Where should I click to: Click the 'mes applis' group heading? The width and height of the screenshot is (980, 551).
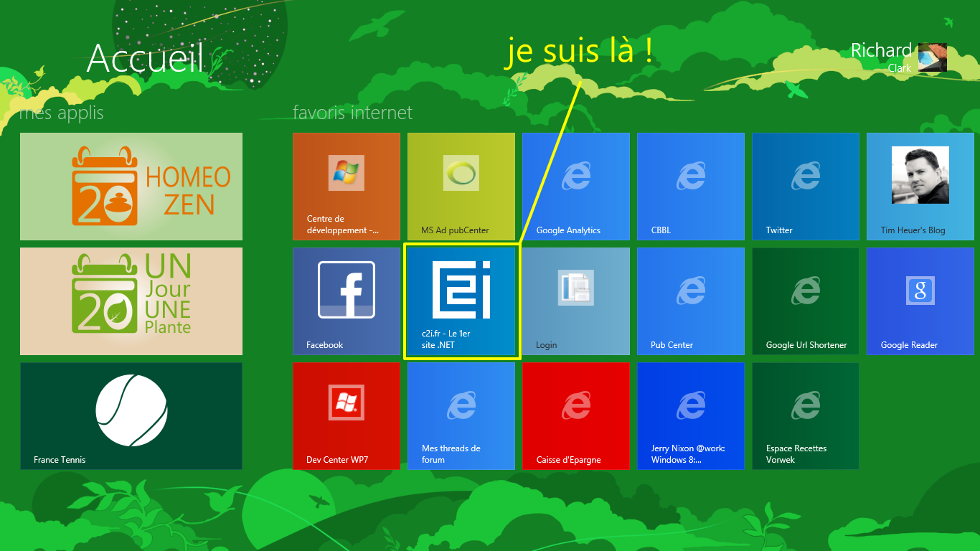click(x=62, y=113)
